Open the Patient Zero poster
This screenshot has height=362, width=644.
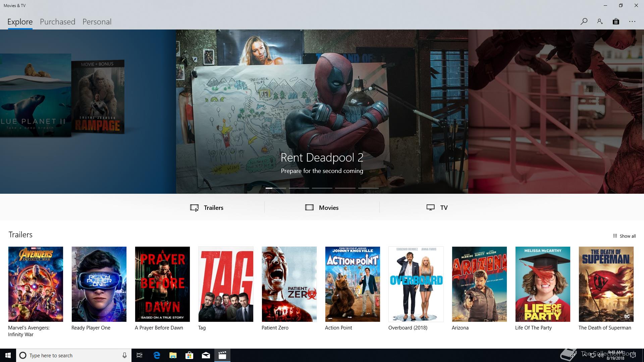pos(289,284)
